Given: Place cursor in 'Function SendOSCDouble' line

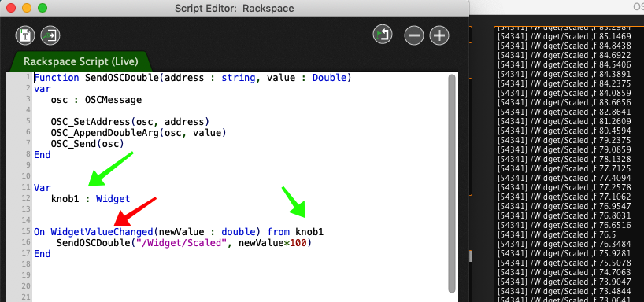Looking at the screenshot, I should [x=193, y=78].
